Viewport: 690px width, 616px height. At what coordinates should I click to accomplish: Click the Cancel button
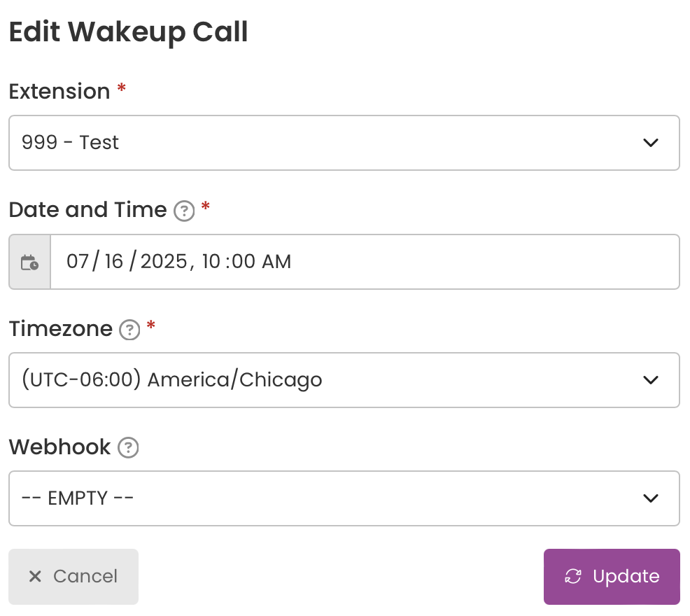[x=73, y=576]
